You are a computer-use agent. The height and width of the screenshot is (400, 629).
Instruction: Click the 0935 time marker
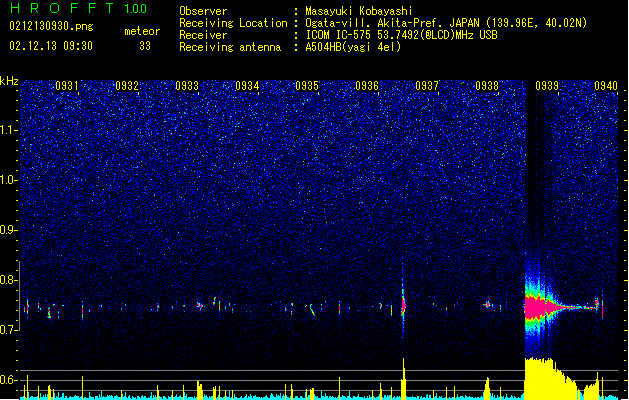(307, 86)
